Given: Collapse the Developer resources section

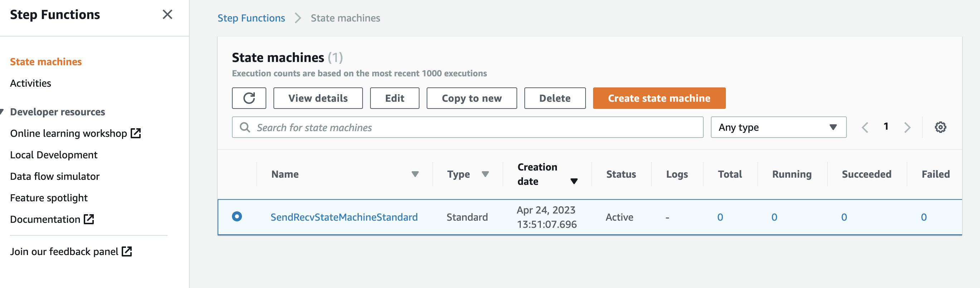Looking at the screenshot, I should pos(2,112).
